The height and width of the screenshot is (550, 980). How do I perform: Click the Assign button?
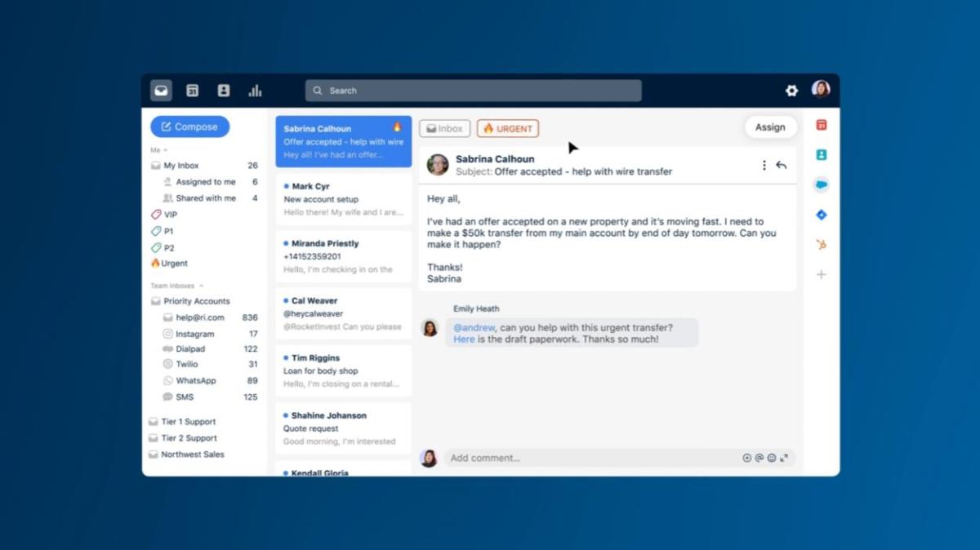click(x=770, y=127)
